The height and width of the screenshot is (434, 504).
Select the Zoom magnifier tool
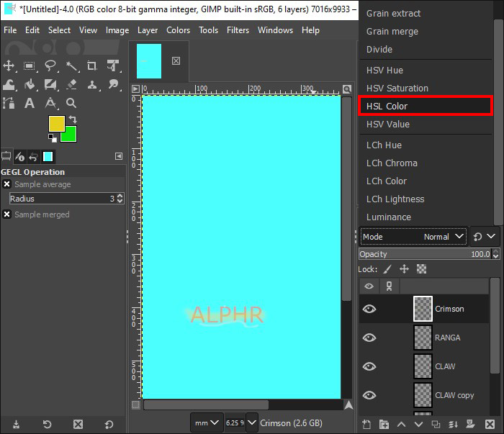click(71, 103)
